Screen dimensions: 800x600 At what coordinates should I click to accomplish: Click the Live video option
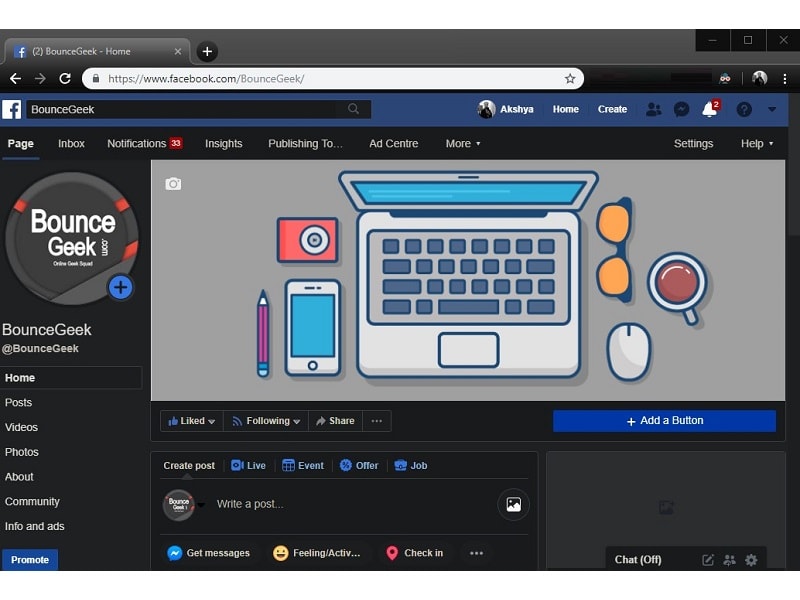pos(248,465)
